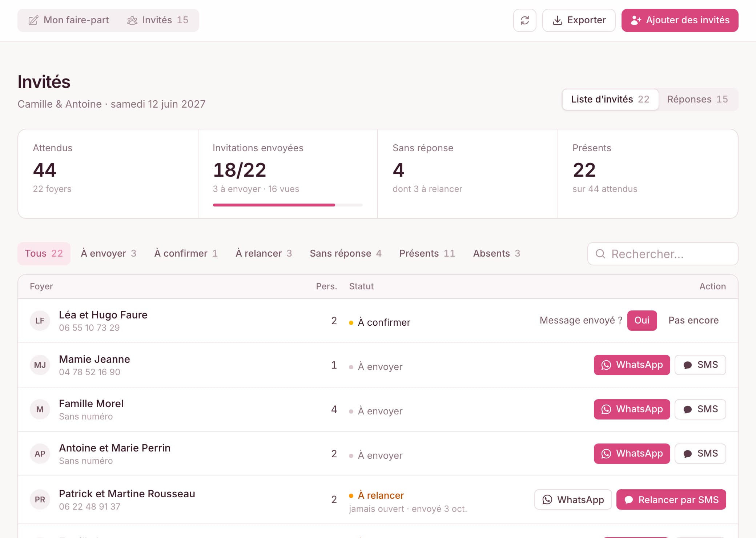Click Ajouter des invités button

680,20
